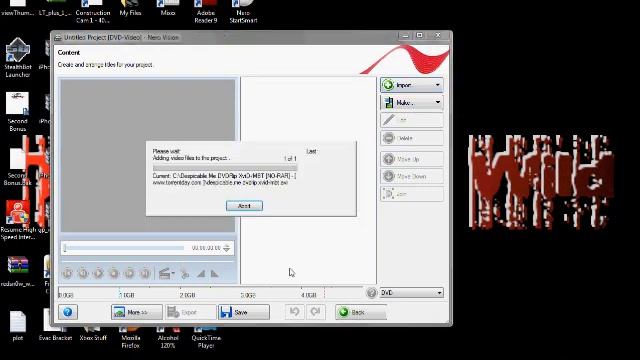
Task: Click the file-adding progress bar in the dialog
Action: pos(225,168)
